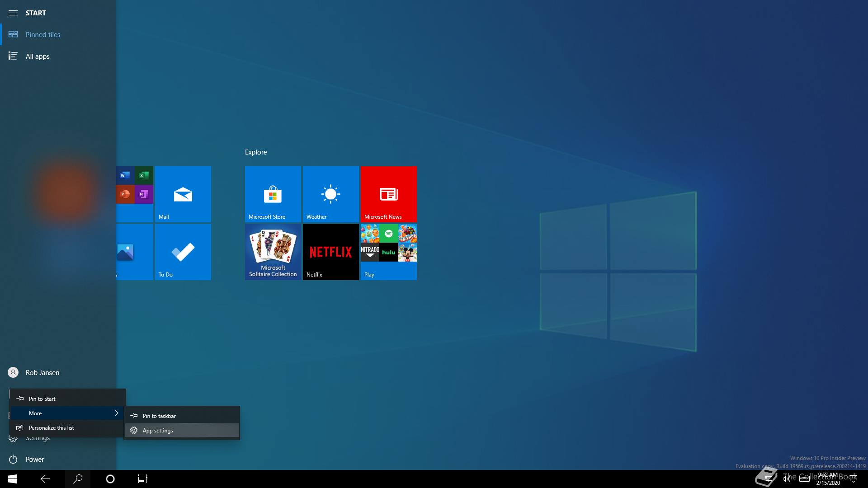The image size is (868, 488).
Task: Click the Mickey Mouse game icon in Play tile
Action: pyautogui.click(x=407, y=252)
